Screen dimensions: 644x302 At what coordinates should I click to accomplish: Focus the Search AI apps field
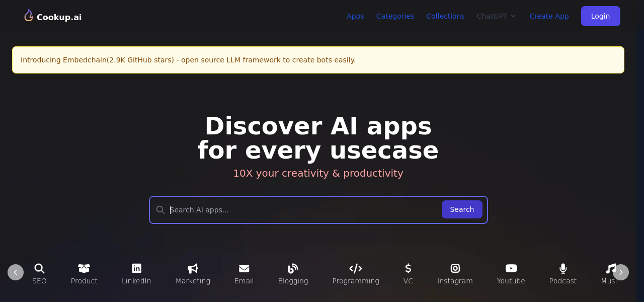click(302, 210)
